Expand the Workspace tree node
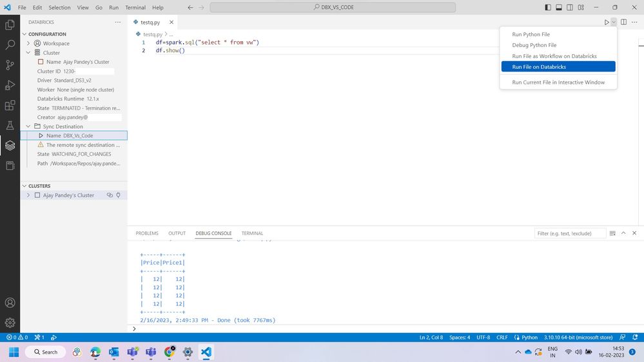The image size is (644, 362). click(28, 43)
